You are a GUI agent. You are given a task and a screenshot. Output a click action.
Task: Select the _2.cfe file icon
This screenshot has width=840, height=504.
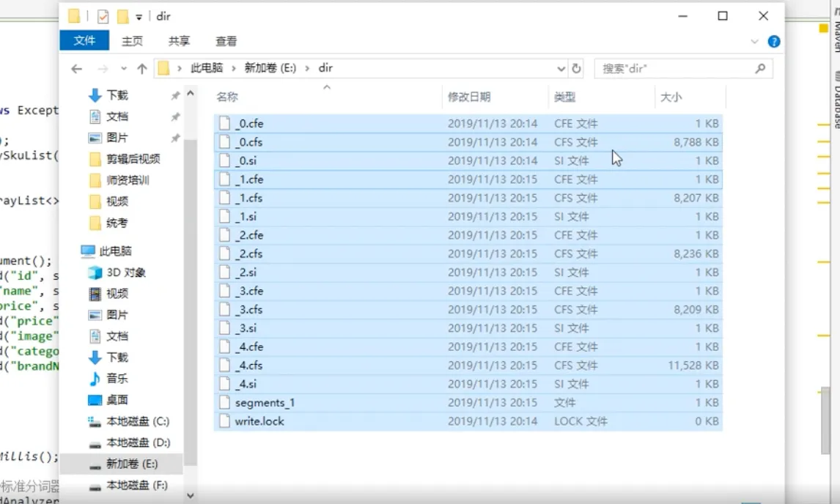point(225,235)
